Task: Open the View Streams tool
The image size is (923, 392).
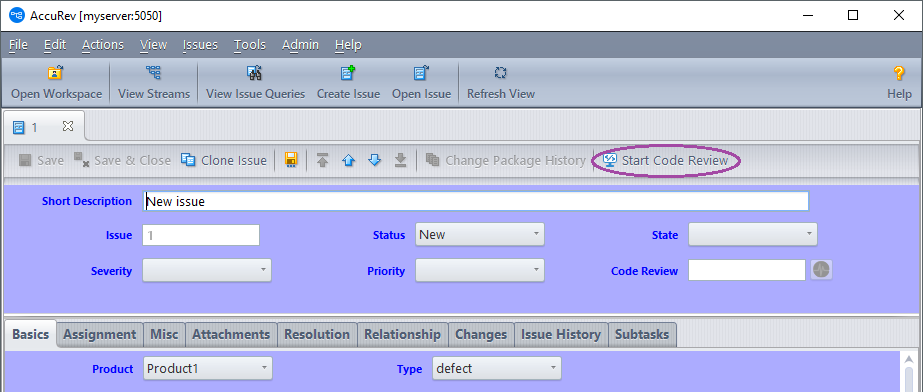Action: [154, 73]
